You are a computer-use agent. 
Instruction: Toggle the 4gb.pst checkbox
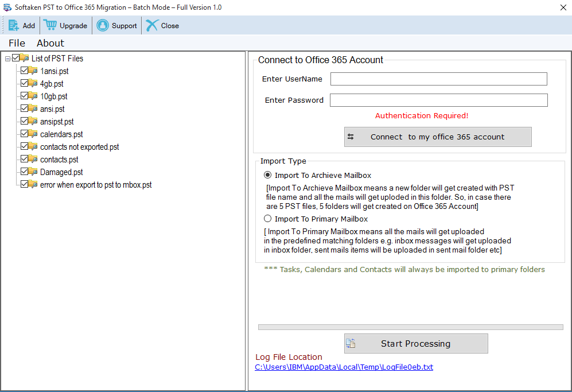[x=25, y=83]
